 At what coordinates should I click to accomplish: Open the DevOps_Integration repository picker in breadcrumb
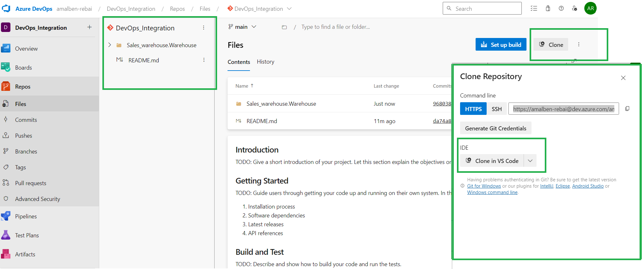point(259,9)
